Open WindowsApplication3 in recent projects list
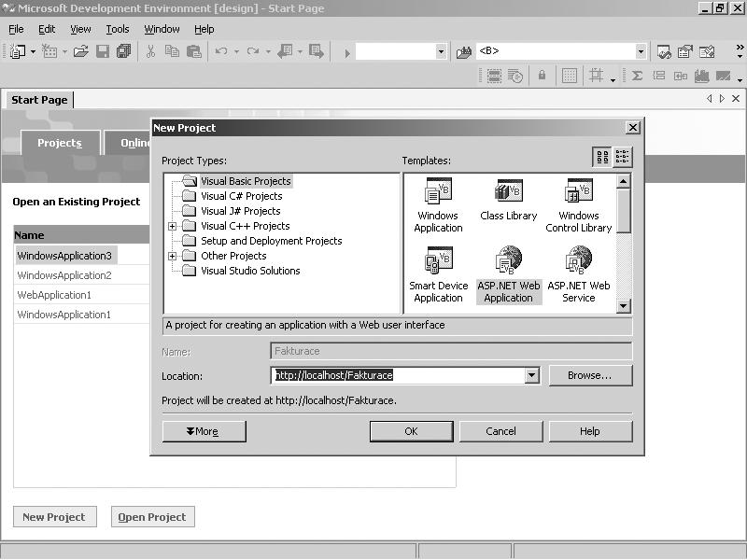The image size is (747, 560). tap(64, 256)
